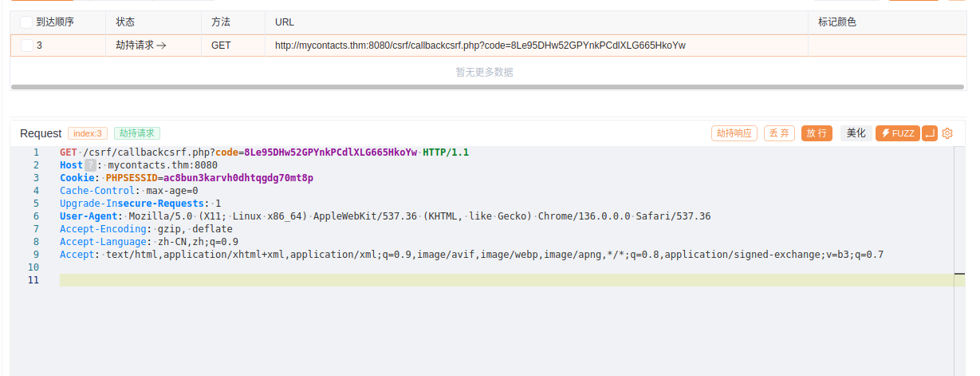Click the 状态 column header
980x376 pixels.
click(x=125, y=22)
